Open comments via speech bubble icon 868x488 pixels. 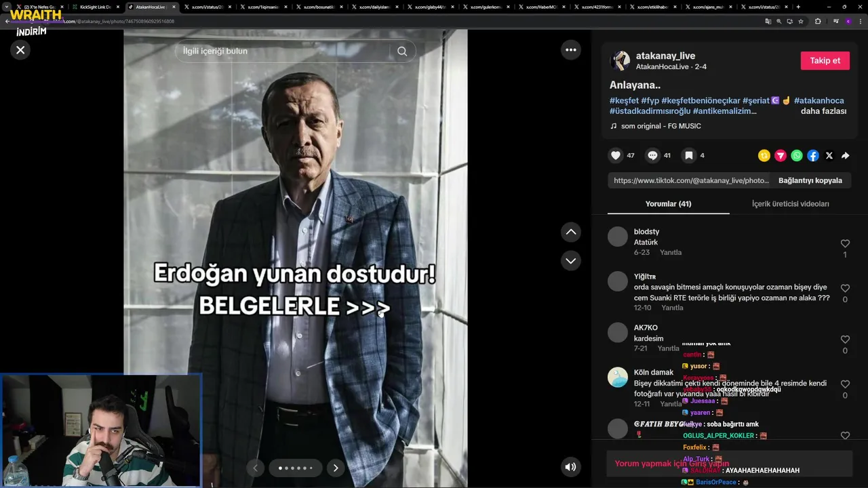652,155
